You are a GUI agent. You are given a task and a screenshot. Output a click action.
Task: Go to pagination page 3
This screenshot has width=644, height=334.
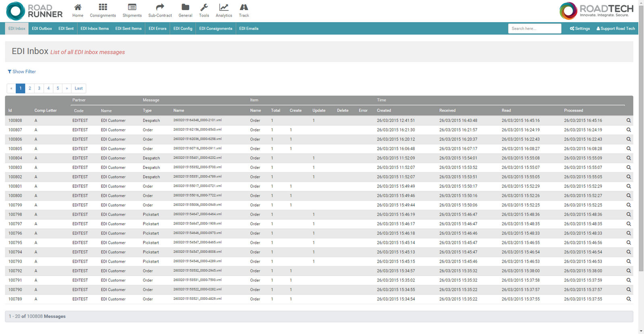(x=39, y=88)
